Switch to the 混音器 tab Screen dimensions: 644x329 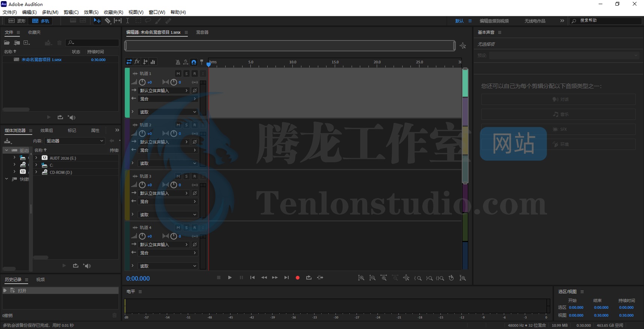[202, 33]
